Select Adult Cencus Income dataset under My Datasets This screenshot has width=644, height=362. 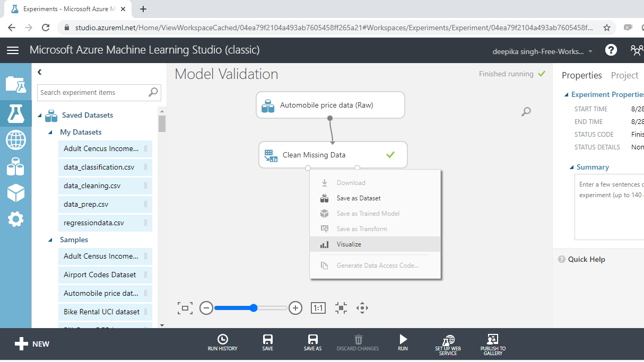pyautogui.click(x=105, y=149)
